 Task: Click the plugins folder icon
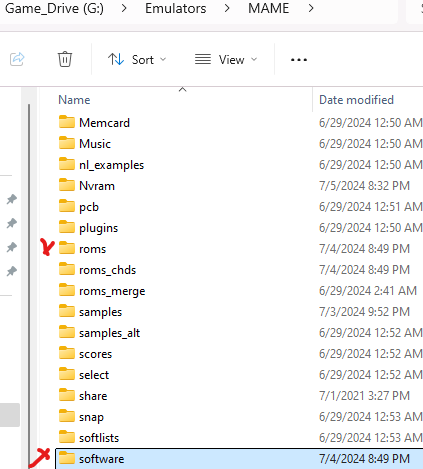pos(67,227)
